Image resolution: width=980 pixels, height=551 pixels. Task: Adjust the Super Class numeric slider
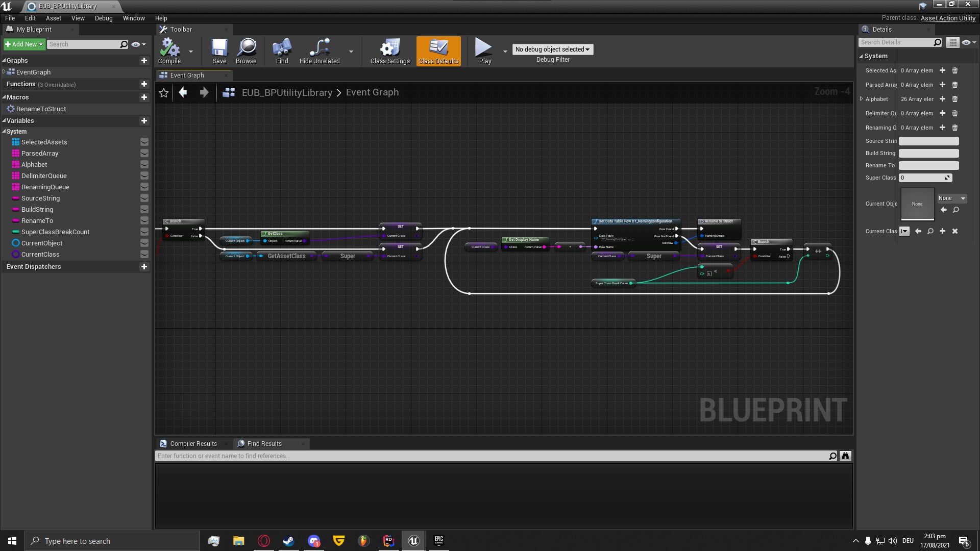pos(925,178)
